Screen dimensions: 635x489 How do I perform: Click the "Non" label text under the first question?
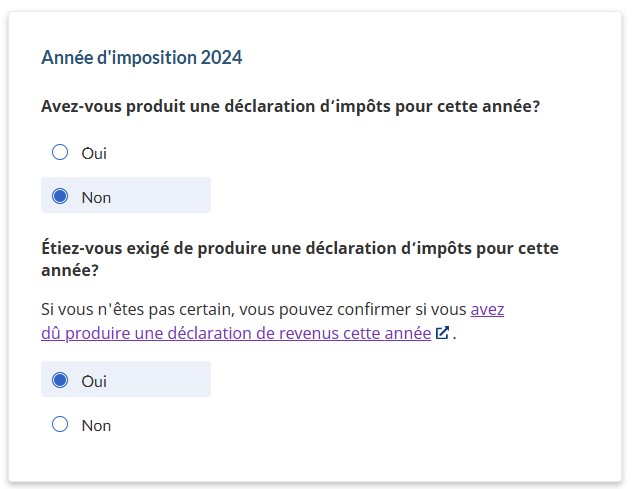point(96,197)
